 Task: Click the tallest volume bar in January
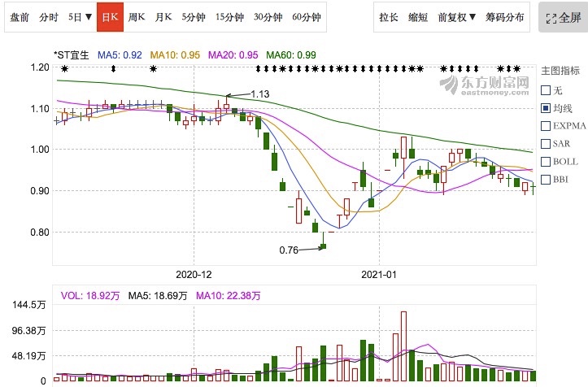click(x=404, y=346)
